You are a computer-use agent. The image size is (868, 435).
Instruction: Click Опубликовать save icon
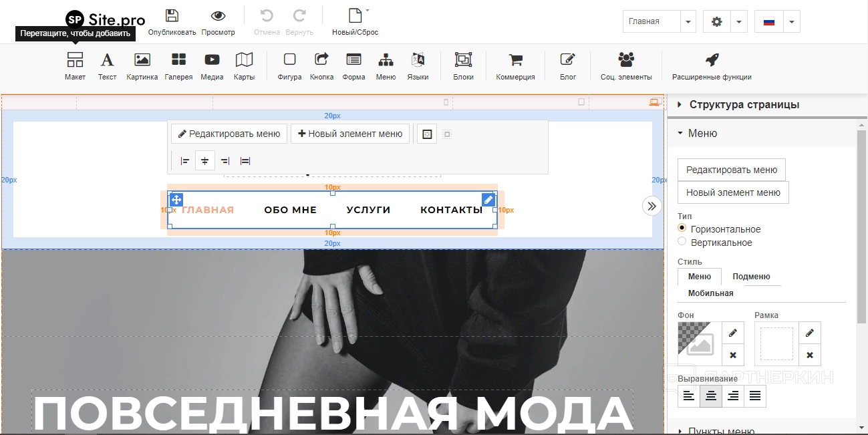pos(172,16)
